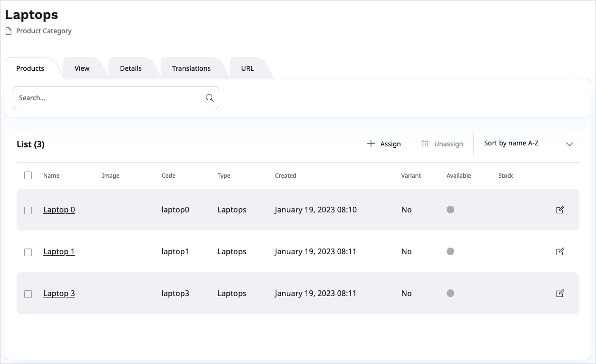The width and height of the screenshot is (596, 364).
Task: Click the January 19, 2023 08:10 date
Action: pos(316,210)
